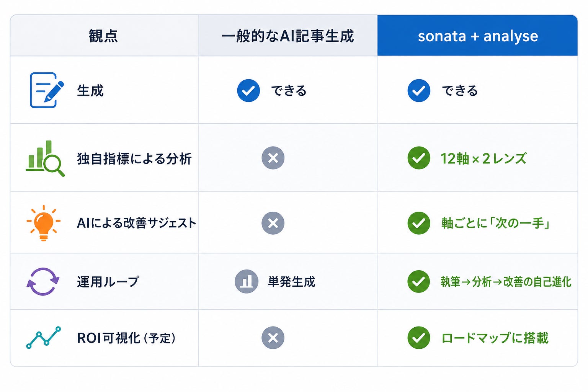The image size is (588, 392).
Task: Click the teal line graph ROI icon
Action: coord(44,338)
